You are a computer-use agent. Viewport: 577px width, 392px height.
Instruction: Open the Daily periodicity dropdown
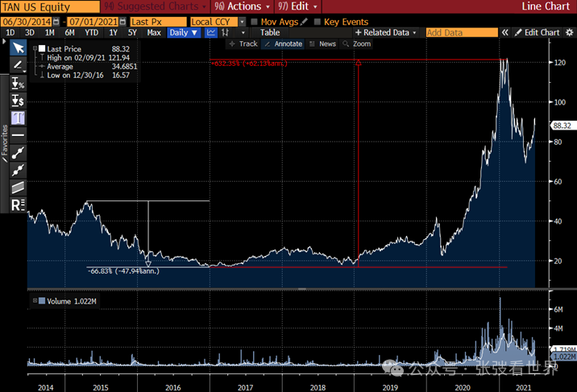pos(183,32)
